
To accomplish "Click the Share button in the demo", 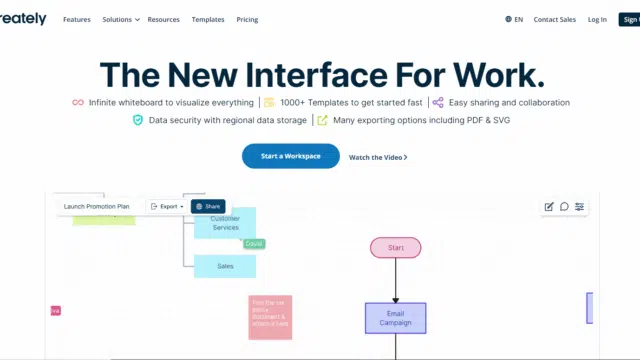I will 208,207.
